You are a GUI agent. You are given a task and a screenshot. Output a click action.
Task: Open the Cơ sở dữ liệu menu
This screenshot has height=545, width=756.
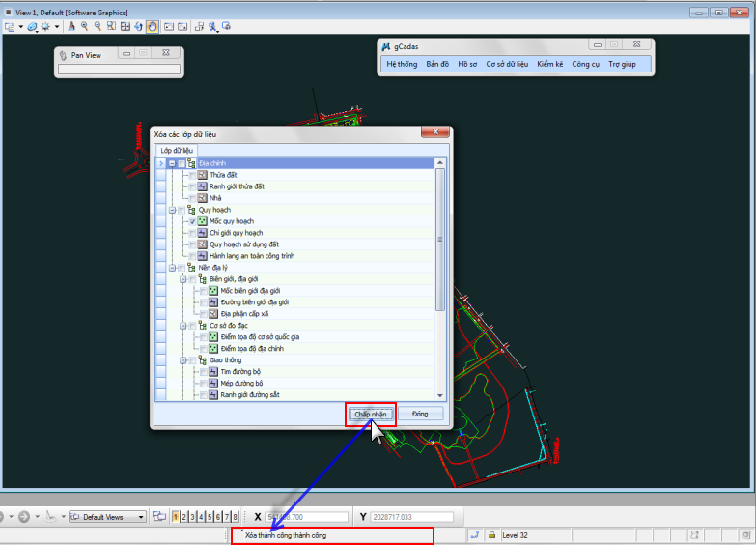click(x=506, y=64)
